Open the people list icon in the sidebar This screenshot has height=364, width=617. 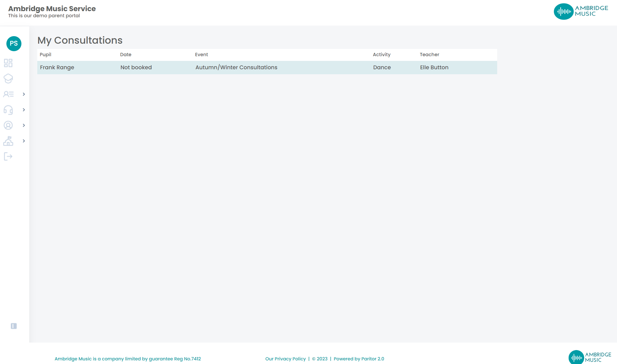[8, 94]
